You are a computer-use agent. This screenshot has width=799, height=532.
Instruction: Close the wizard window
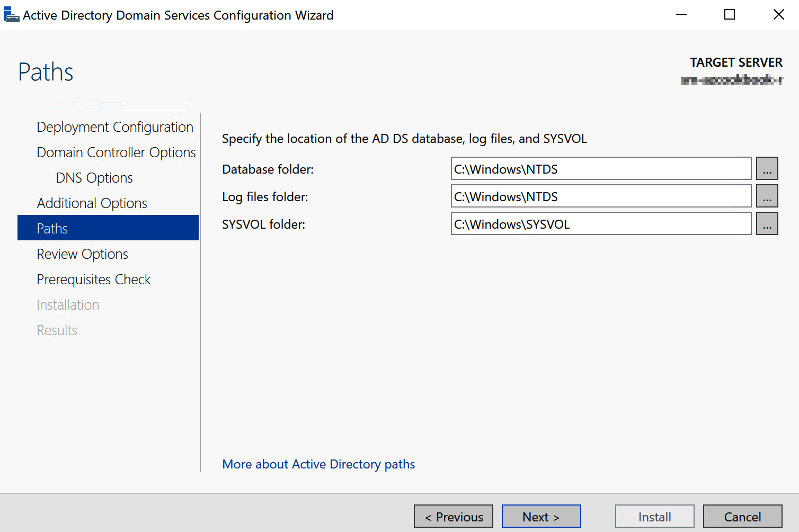point(778,15)
